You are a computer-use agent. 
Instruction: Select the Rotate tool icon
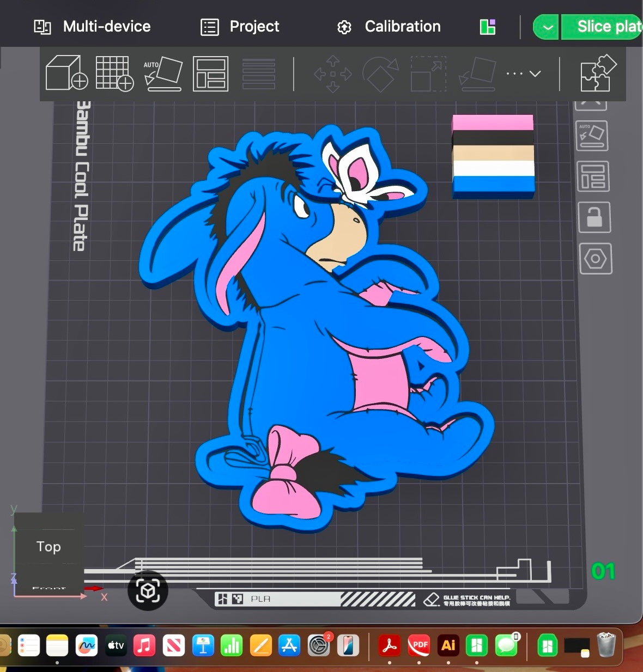coord(380,74)
